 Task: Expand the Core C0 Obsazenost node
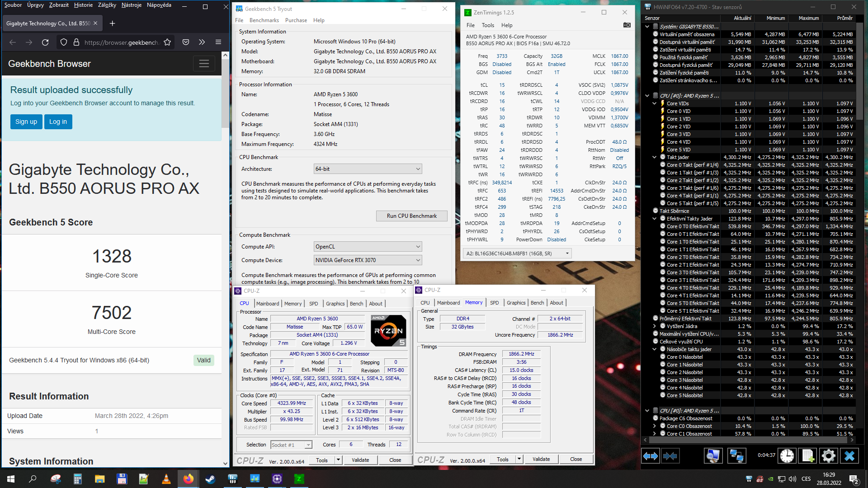point(654,426)
